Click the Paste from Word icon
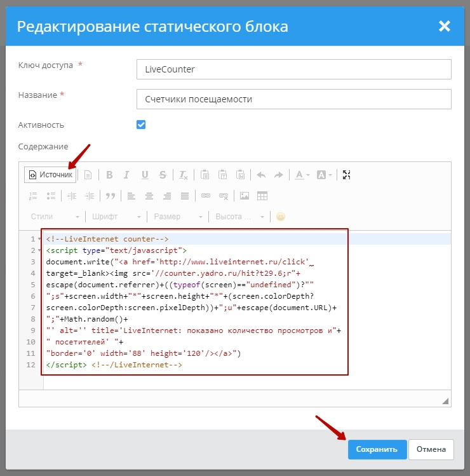The image size is (470, 476). tap(241, 175)
